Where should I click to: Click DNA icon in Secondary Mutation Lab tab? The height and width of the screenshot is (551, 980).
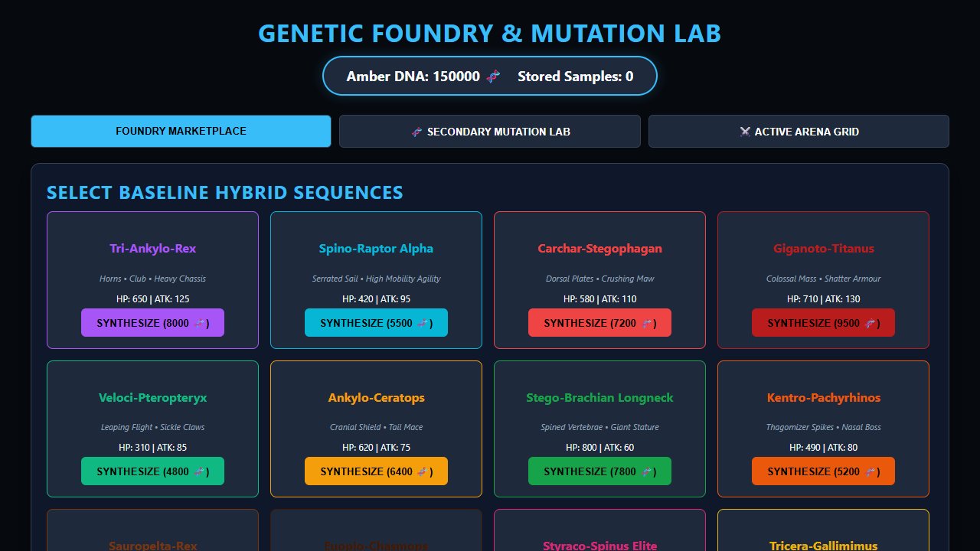pyautogui.click(x=416, y=132)
